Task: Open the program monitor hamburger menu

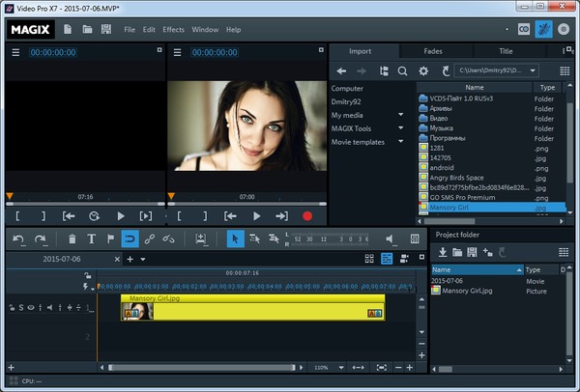Action: tap(177, 52)
